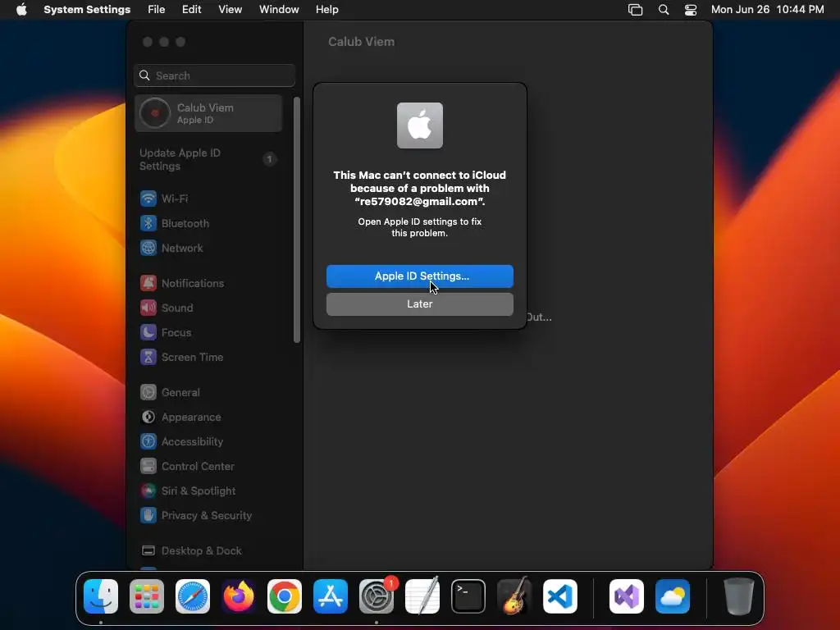Open Finder from the Dock
Screen dimensions: 840x630
tap(101, 596)
